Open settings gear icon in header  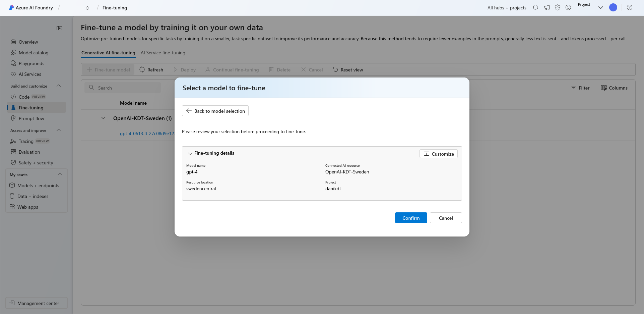[558, 7]
